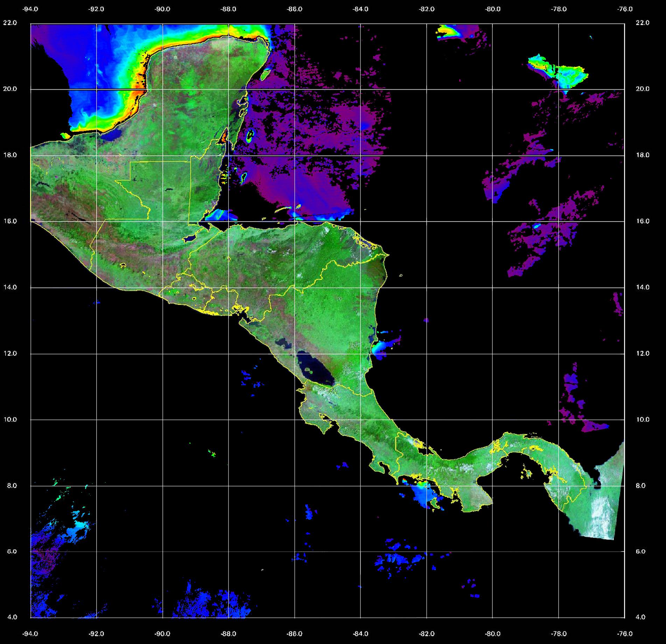
Task: Click the 22.0 label on left axis
Action: click(10, 23)
